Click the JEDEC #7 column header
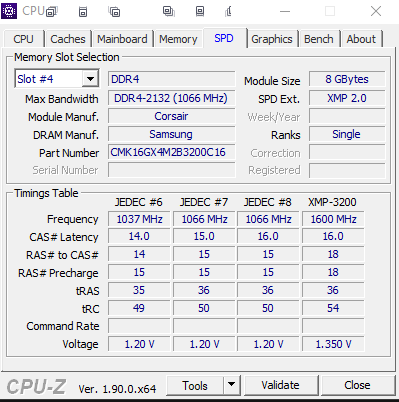The height and width of the screenshot is (402, 399). (204, 202)
